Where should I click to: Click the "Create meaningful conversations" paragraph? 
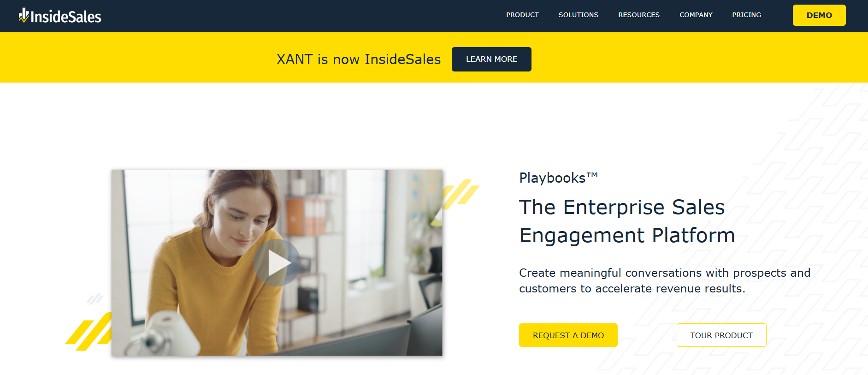point(665,280)
